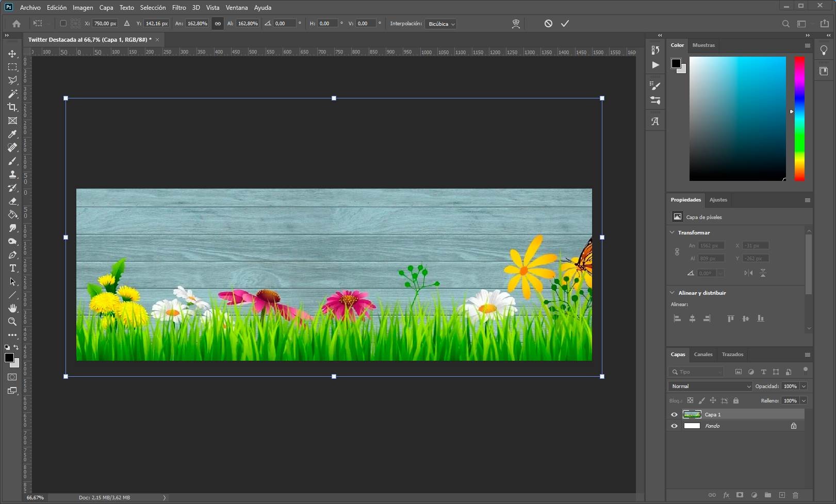
Task: Delete layer using the trash icon
Action: click(x=795, y=495)
